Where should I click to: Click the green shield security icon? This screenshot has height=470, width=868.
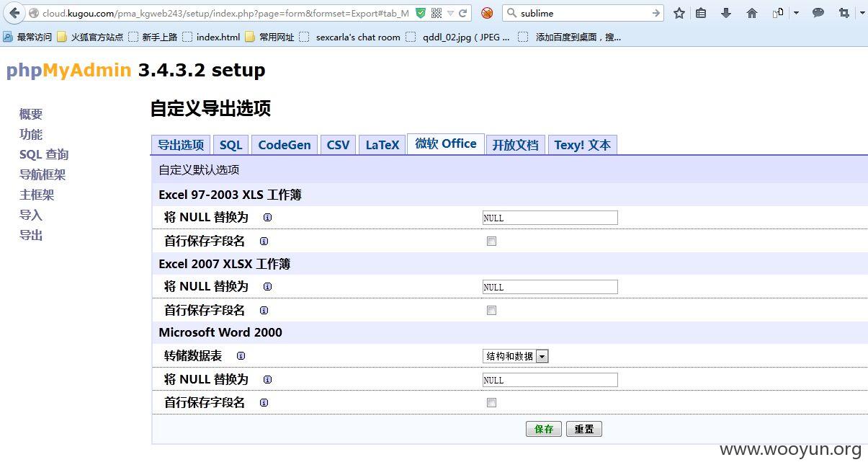coord(421,13)
